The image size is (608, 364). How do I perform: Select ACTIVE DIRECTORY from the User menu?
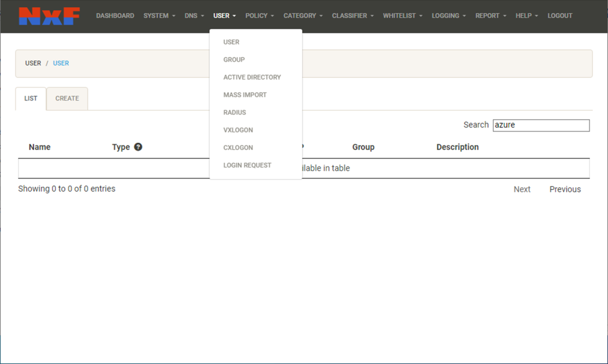pyautogui.click(x=252, y=77)
